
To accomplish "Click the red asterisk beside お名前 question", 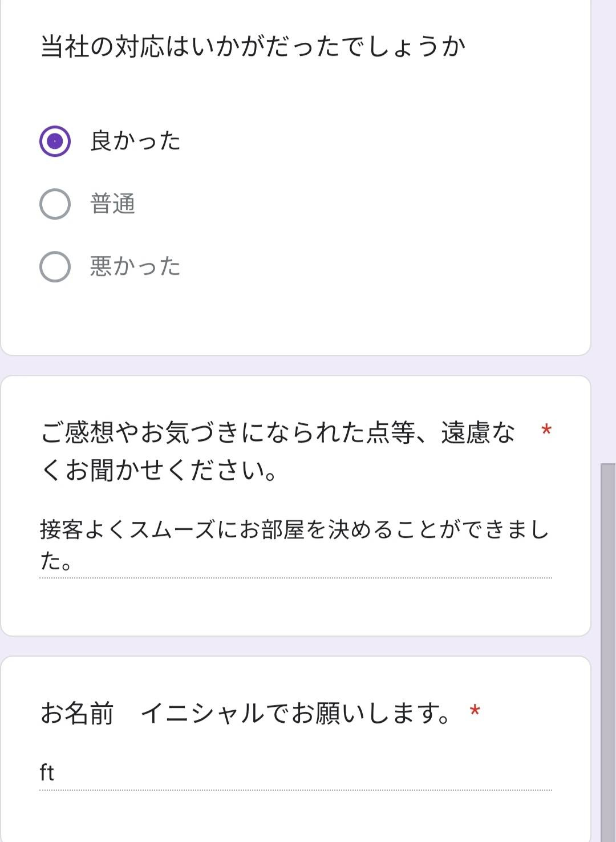I will (475, 711).
